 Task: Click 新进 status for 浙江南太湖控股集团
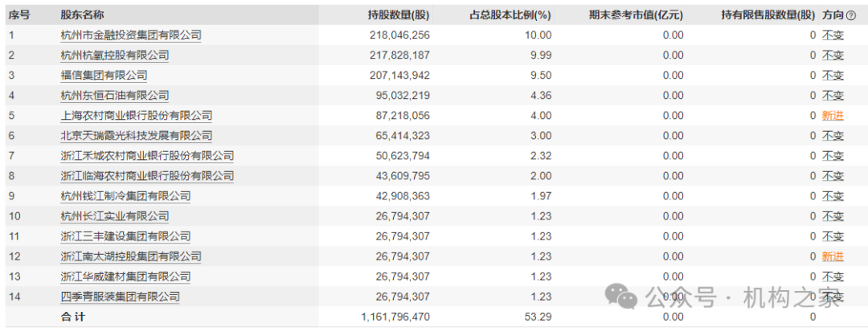pos(833,256)
